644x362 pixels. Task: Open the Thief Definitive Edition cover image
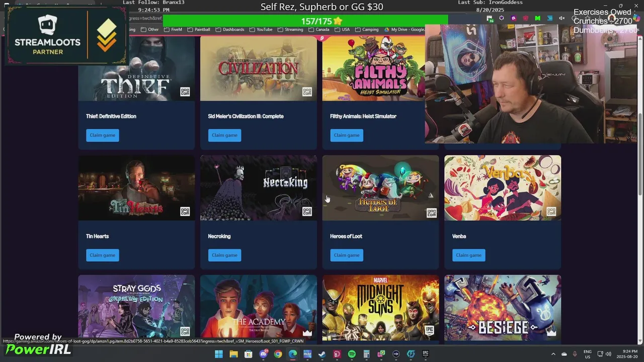pyautogui.click(x=136, y=68)
